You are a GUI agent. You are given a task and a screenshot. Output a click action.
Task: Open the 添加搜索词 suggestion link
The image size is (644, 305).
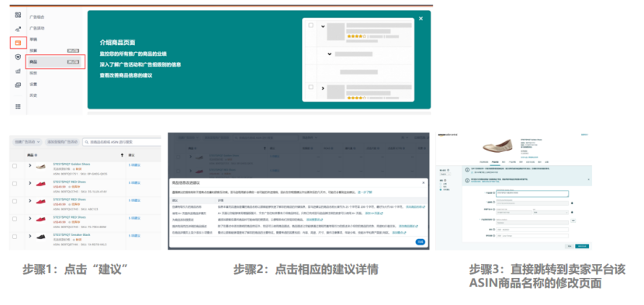point(313,220)
